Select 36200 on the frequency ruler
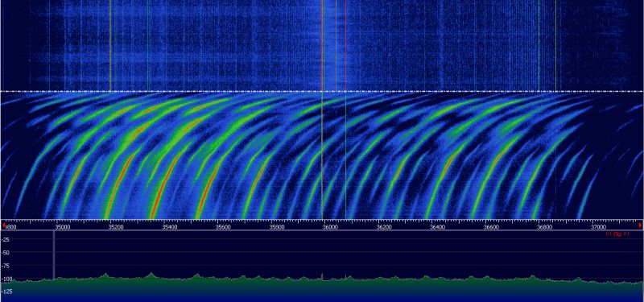Screen dimensions: 644x302 click(384, 227)
